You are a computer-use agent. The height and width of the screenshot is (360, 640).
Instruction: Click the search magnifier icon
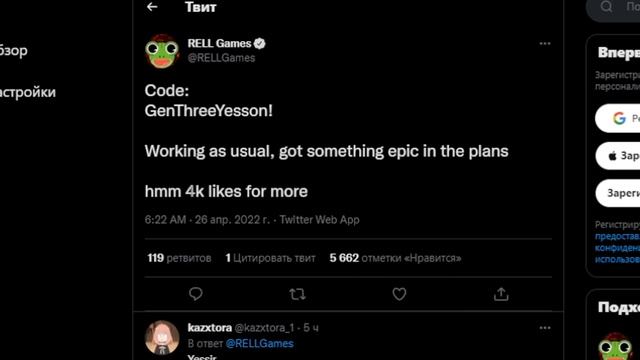[607, 6]
